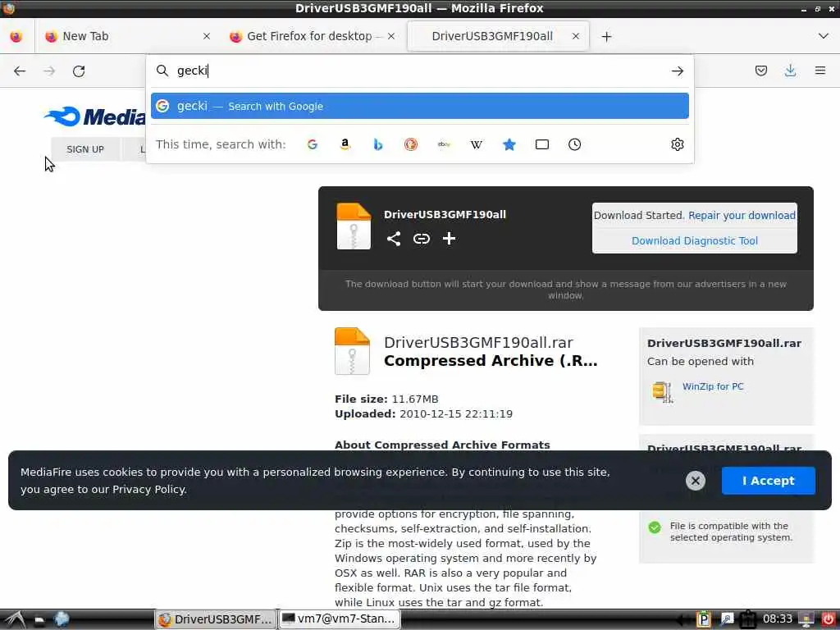Search this time with Bing
The width and height of the screenshot is (840, 630).
pyautogui.click(x=377, y=144)
